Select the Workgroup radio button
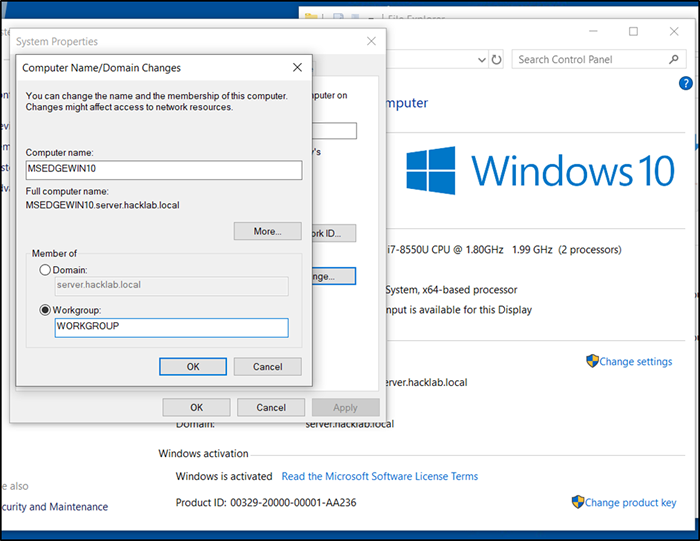 click(x=45, y=310)
